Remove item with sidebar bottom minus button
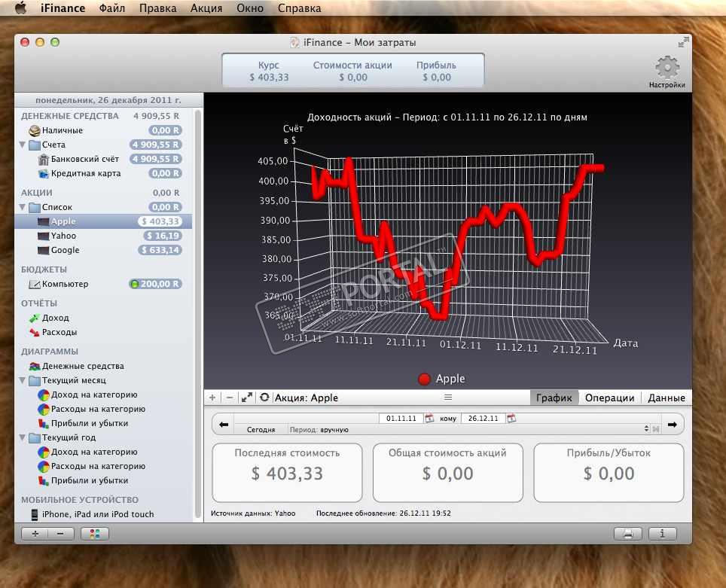 61,534
